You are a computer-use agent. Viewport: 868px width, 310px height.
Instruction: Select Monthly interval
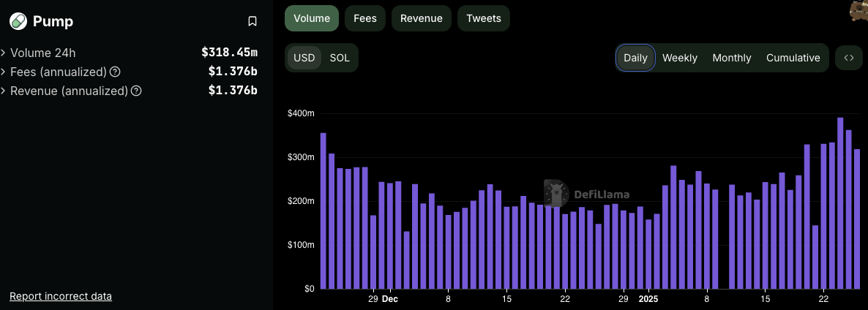(x=732, y=58)
